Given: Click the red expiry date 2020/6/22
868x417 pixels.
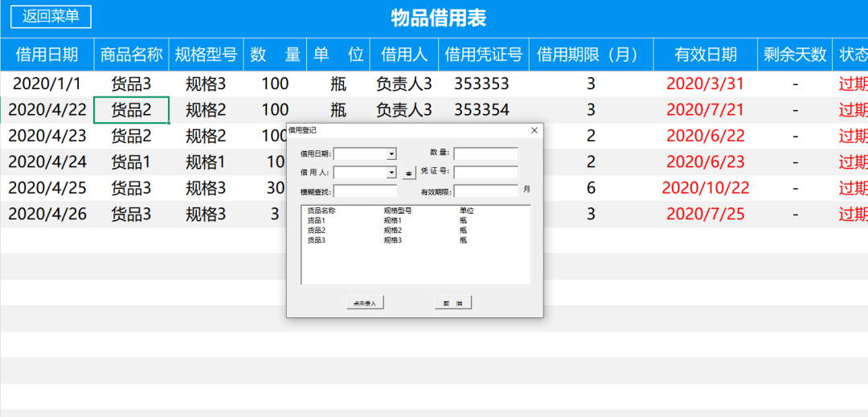Looking at the screenshot, I should coord(706,136).
